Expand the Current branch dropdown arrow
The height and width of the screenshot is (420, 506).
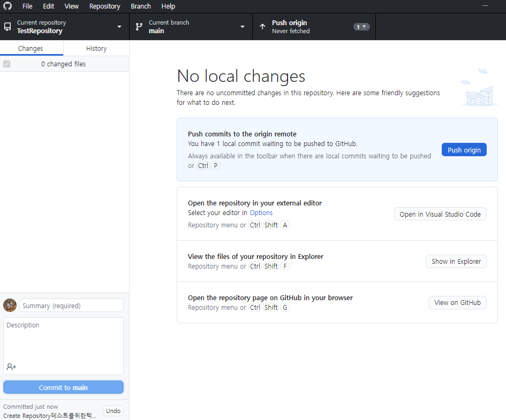click(x=243, y=27)
